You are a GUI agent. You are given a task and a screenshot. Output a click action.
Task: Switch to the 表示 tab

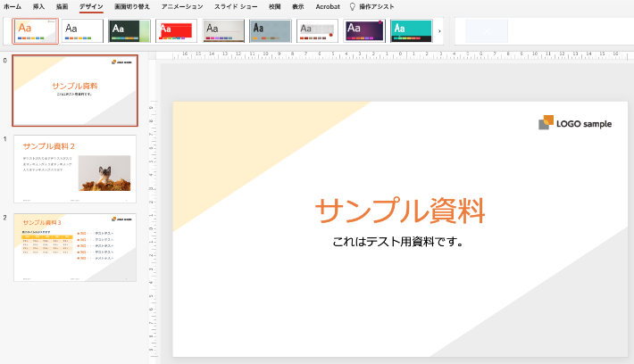(x=298, y=6)
